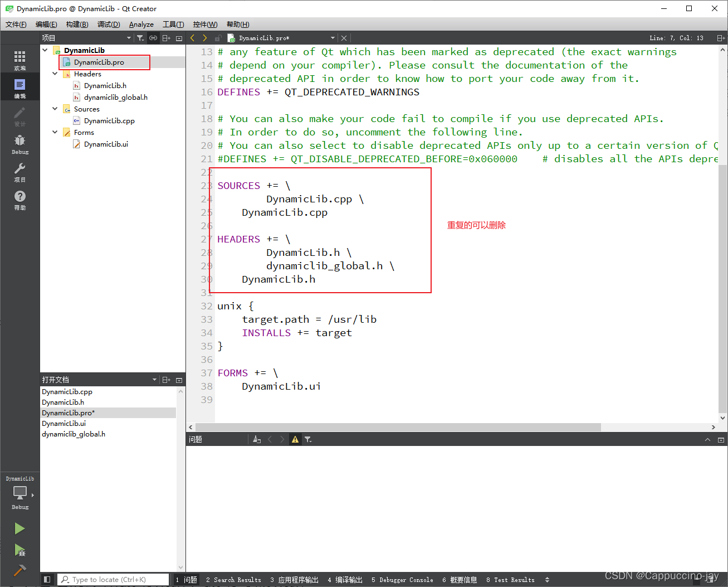Open Projects mode wrench icon

(x=19, y=171)
